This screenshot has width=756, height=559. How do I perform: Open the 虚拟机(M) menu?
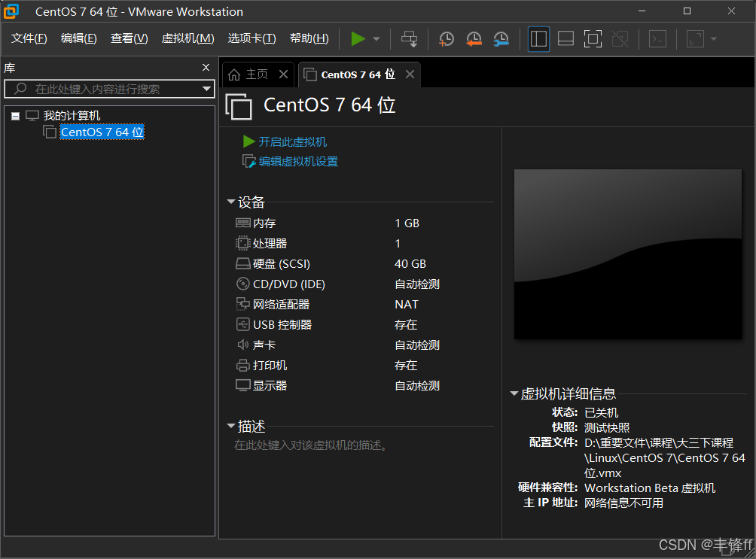click(x=187, y=38)
